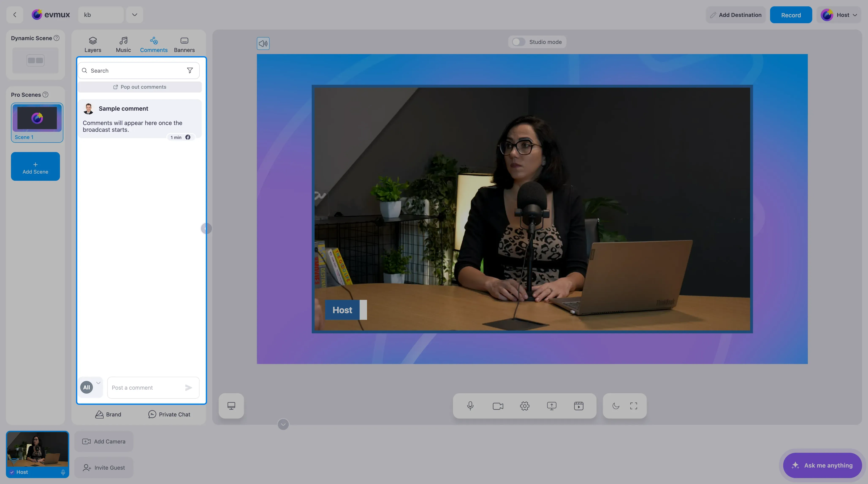Open the dropdown next to kb title
This screenshot has width=868, height=484.
click(134, 15)
